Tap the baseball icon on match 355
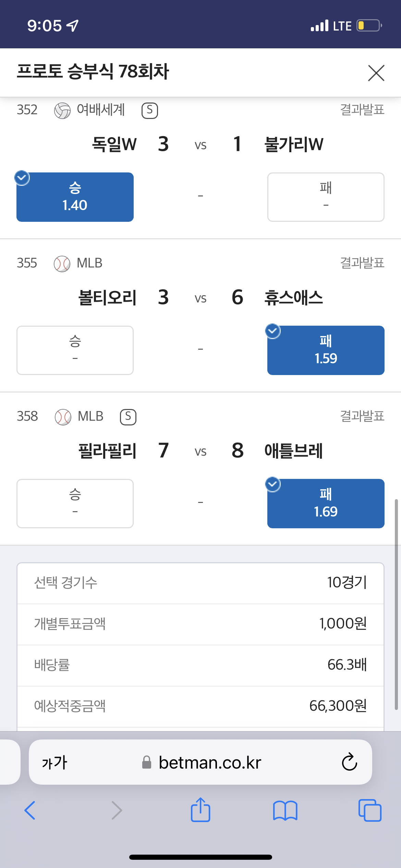This screenshot has height=868, width=401. (62, 264)
